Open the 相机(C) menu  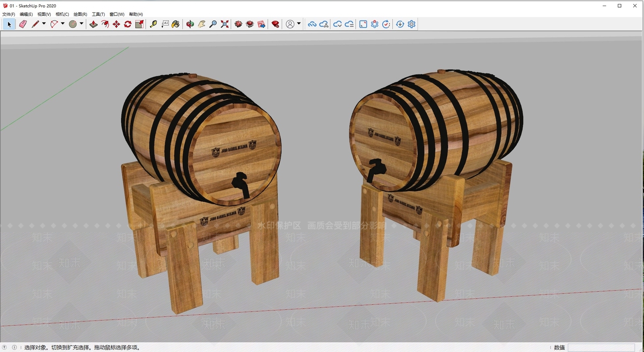(x=62, y=14)
